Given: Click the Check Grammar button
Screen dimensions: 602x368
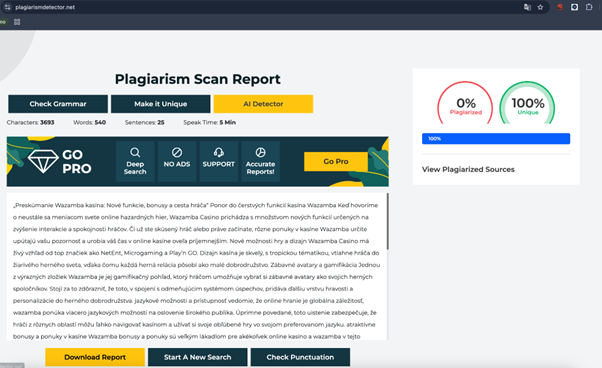Looking at the screenshot, I should click(58, 104).
